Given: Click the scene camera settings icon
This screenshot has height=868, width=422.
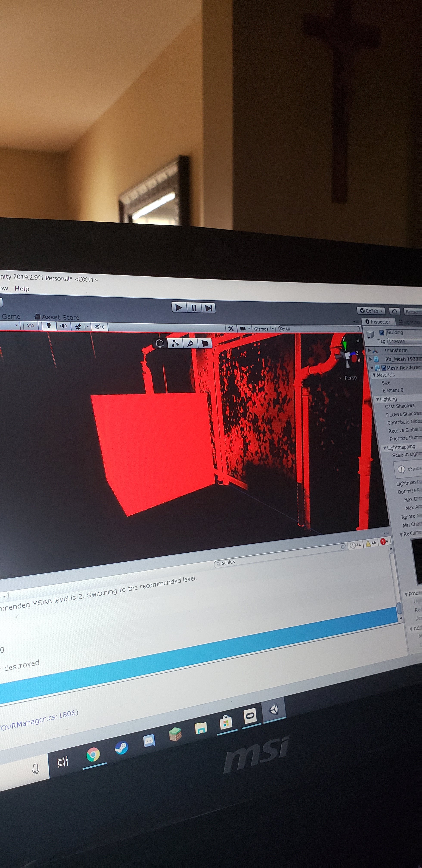Looking at the screenshot, I should (x=243, y=329).
